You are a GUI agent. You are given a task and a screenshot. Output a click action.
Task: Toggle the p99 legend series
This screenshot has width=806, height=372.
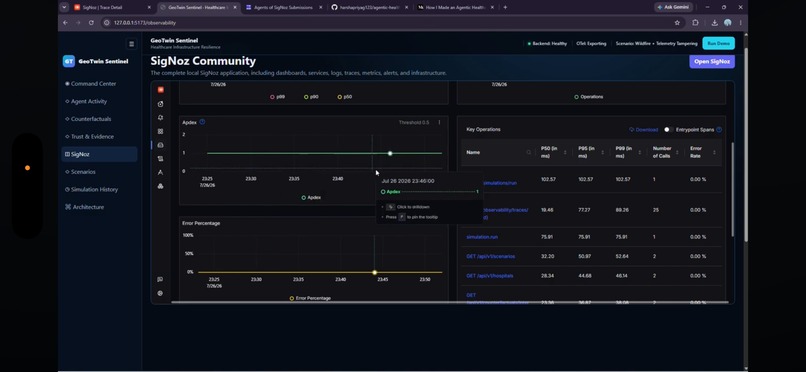coord(278,97)
